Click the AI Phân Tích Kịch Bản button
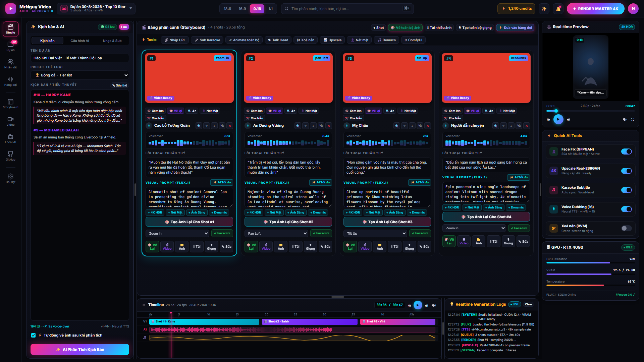 [x=80, y=349]
